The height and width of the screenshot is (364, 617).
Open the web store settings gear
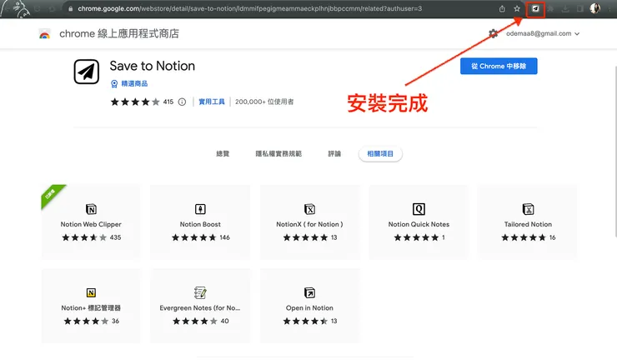tap(493, 34)
